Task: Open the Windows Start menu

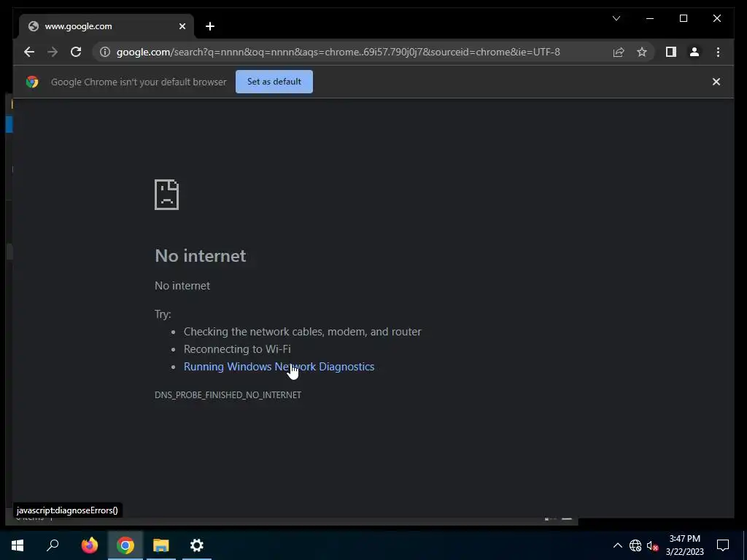Action: tap(18, 545)
